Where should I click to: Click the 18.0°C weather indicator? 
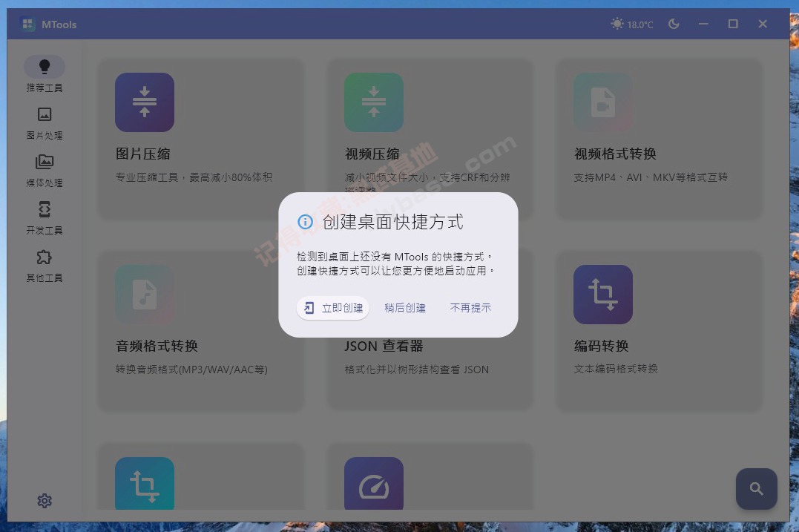click(x=631, y=23)
